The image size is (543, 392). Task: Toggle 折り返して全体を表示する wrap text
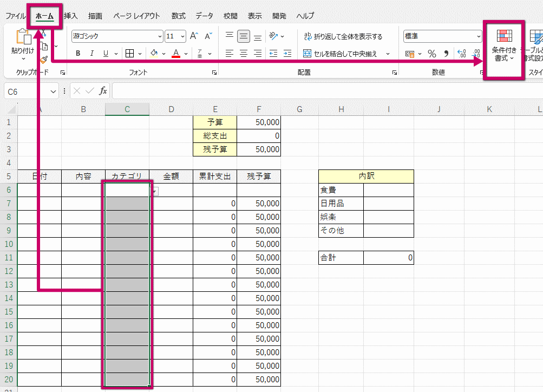tap(343, 36)
